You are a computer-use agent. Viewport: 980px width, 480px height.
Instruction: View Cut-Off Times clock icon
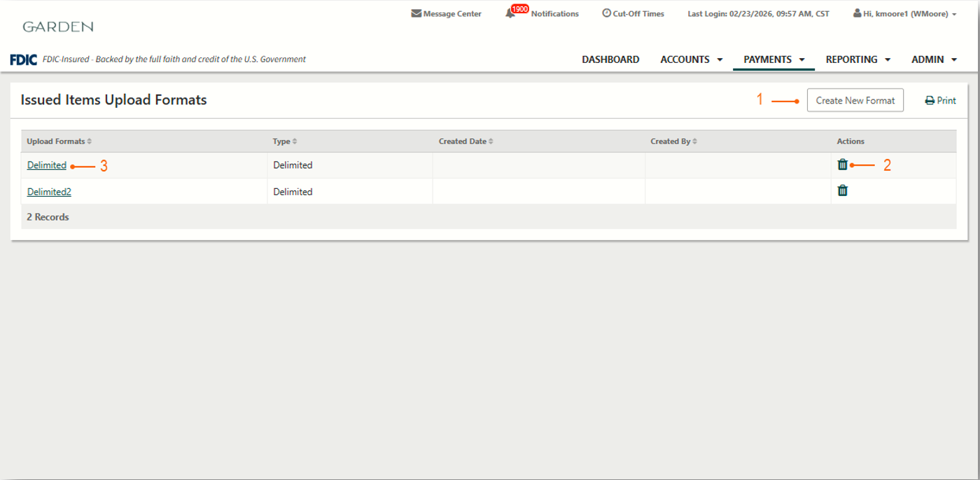coord(606,13)
